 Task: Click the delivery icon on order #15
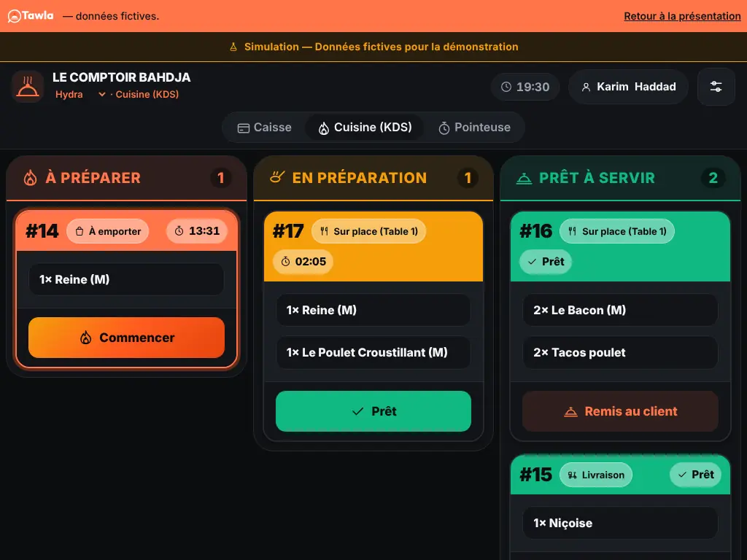pyautogui.click(x=572, y=475)
